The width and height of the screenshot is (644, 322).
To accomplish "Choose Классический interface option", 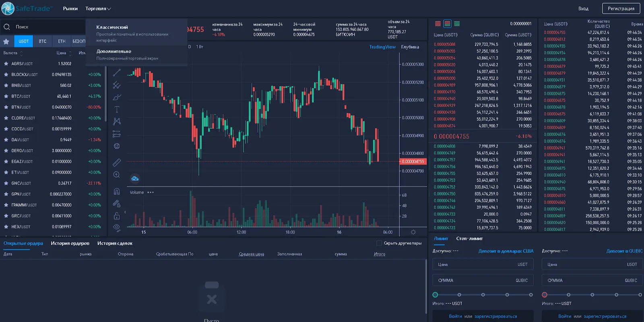I will click(136, 33).
